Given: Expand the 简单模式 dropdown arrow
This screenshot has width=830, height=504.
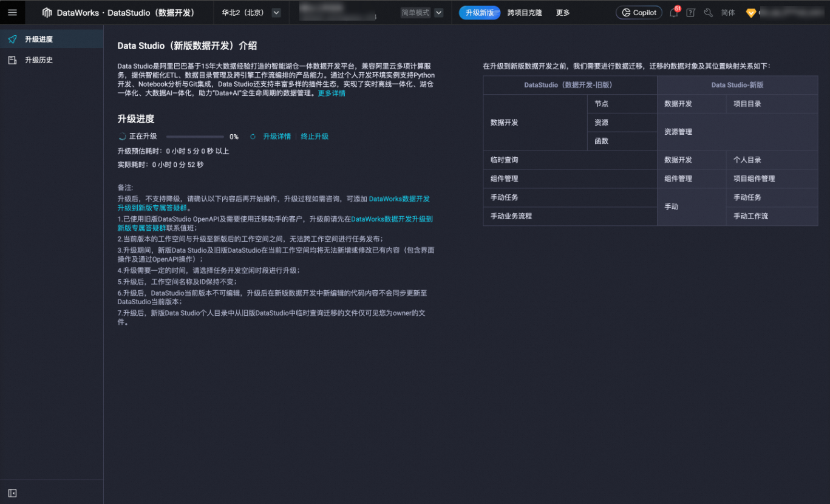Looking at the screenshot, I should tap(438, 13).
